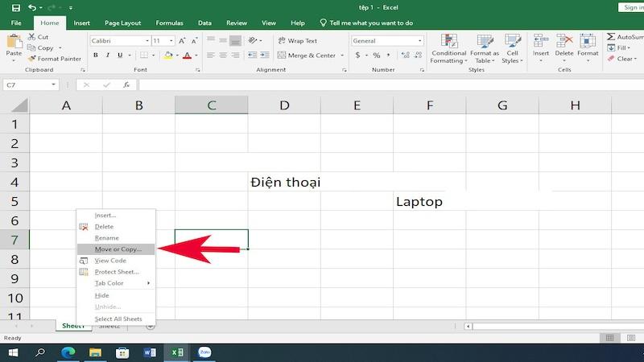Viewport: 644px width, 362px height.
Task: Increase font size with large A icon
Action: pyautogui.click(x=182, y=41)
